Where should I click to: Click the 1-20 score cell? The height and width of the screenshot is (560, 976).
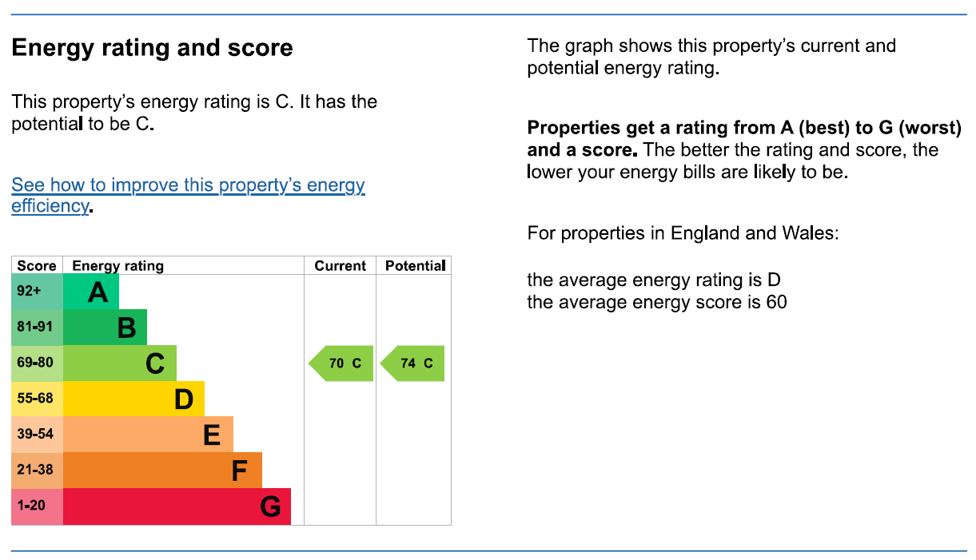click(x=37, y=506)
